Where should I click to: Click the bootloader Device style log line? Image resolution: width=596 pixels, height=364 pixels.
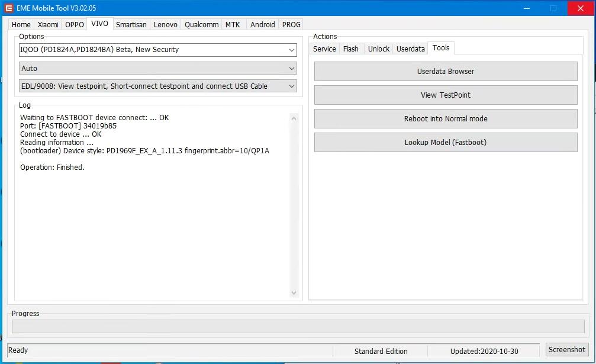pyautogui.click(x=144, y=151)
